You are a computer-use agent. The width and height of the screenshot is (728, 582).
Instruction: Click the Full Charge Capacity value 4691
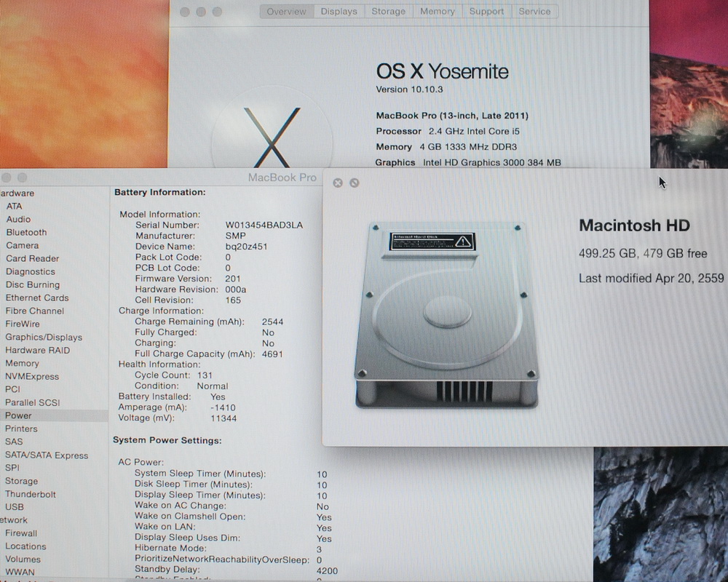coord(272,354)
